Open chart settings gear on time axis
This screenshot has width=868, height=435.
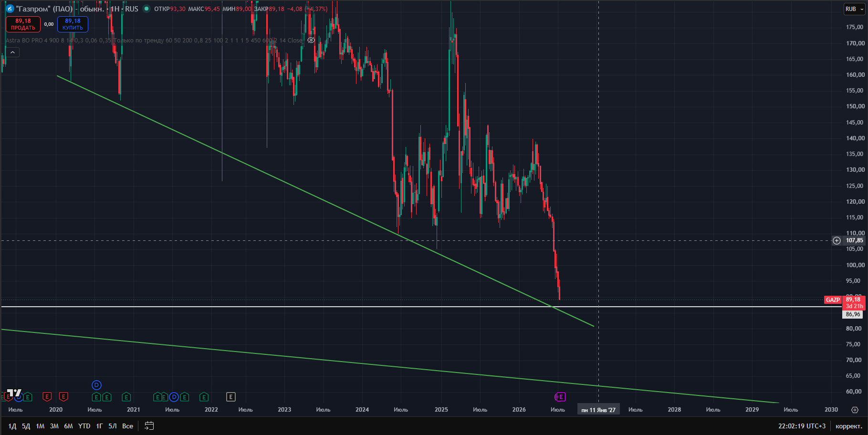point(855,410)
